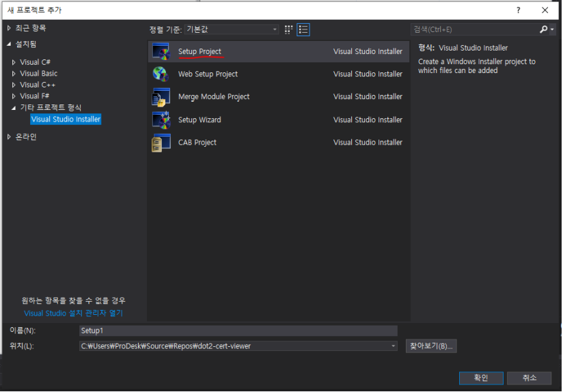Screen dimensions: 563x392
Task: Select the Setup Wizard name text
Action: pos(200,120)
